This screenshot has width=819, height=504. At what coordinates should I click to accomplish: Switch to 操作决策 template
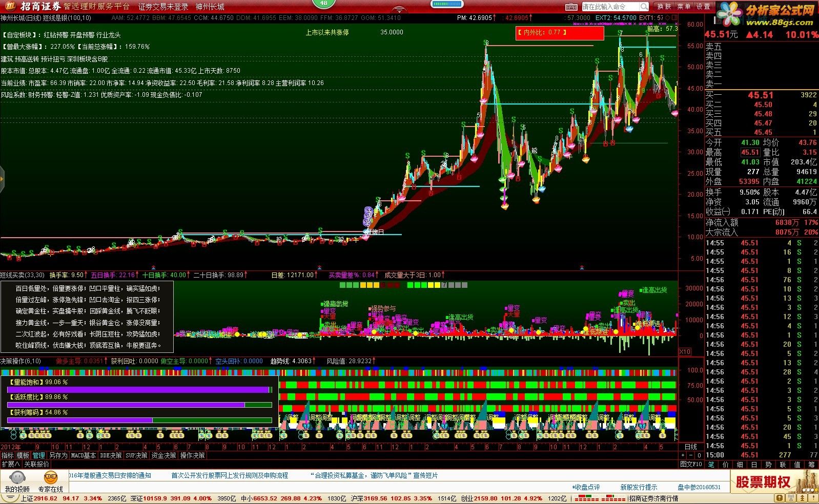tap(193, 455)
